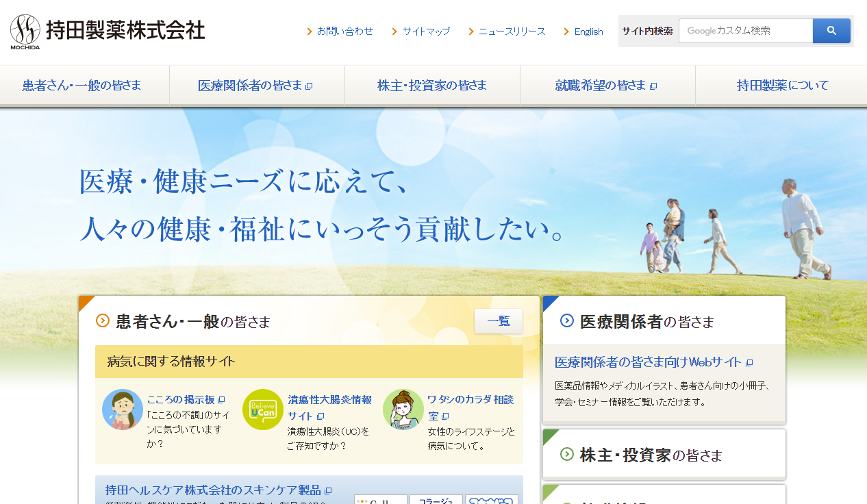
Task: Click the orange arrow before English
Action: tap(566, 32)
